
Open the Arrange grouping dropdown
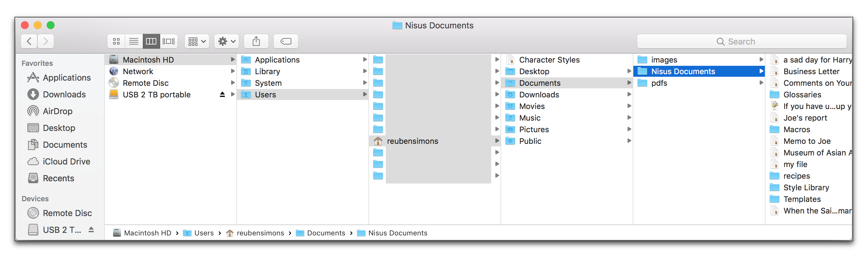pyautogui.click(x=197, y=42)
